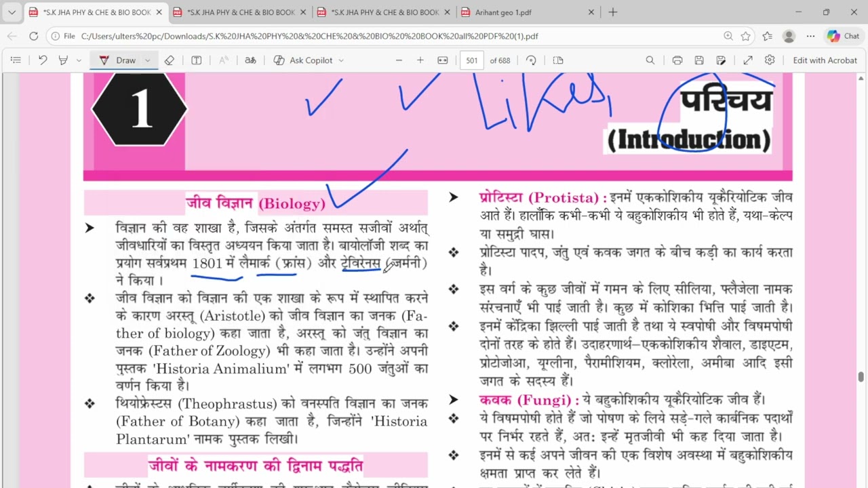The height and width of the screenshot is (488, 868).
Task: Click the Print icon
Action: click(677, 60)
